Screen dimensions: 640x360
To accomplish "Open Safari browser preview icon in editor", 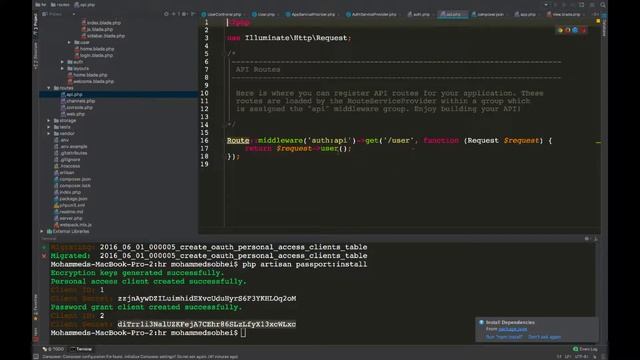I will click(x=575, y=30).
